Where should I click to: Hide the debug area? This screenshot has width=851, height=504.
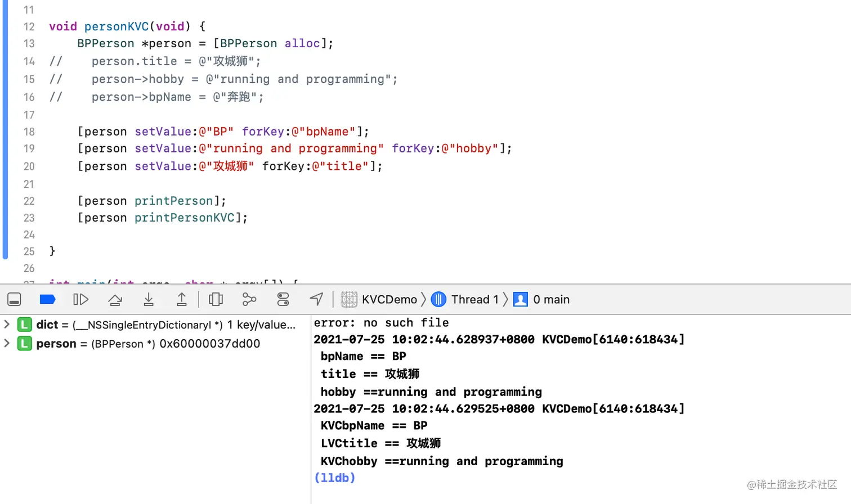[14, 299]
